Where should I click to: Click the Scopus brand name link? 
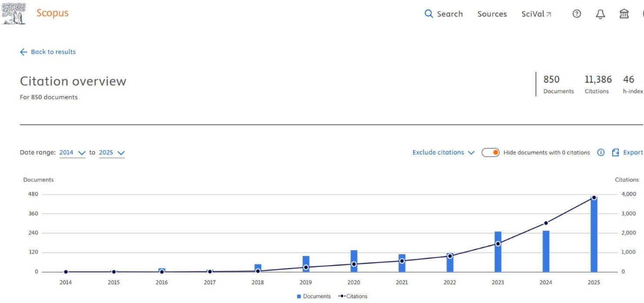click(x=52, y=13)
